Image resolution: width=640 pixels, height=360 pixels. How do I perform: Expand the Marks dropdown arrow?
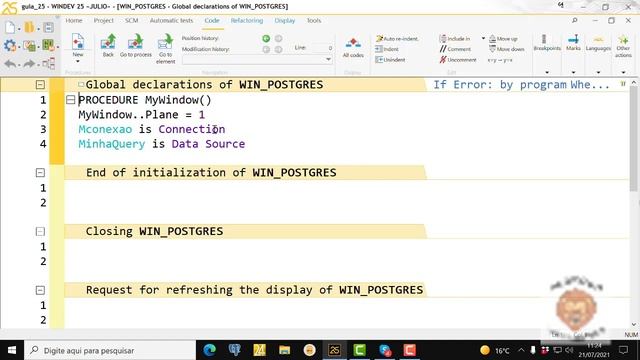573,72
